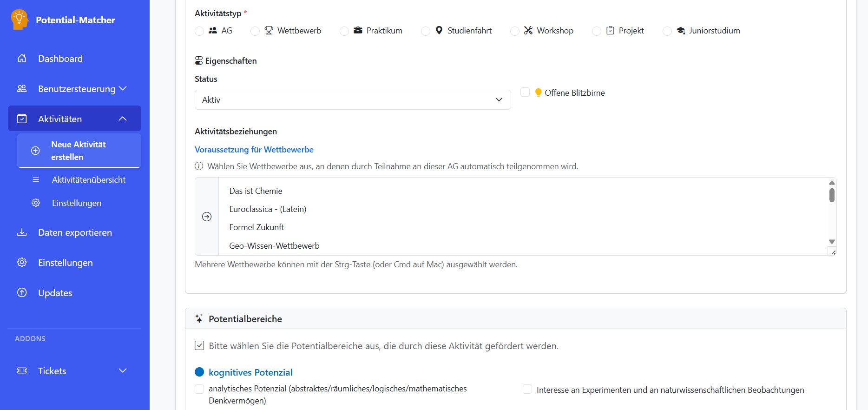
Task: Click the resize handle of the competition list
Action: point(833,252)
